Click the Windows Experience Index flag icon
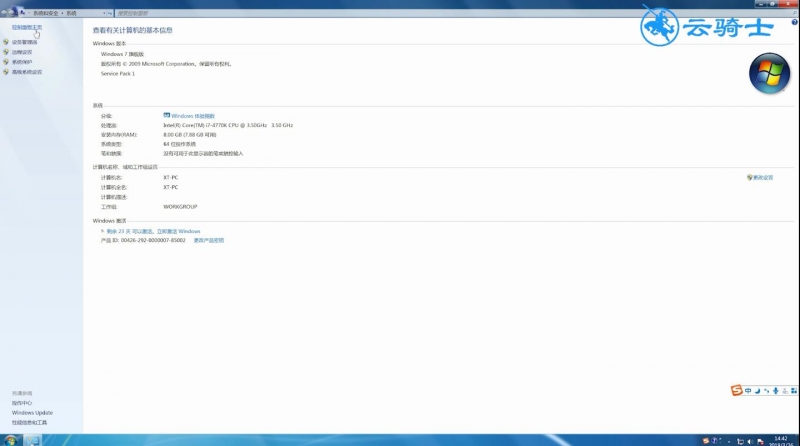This screenshot has width=800, height=446. tap(166, 115)
